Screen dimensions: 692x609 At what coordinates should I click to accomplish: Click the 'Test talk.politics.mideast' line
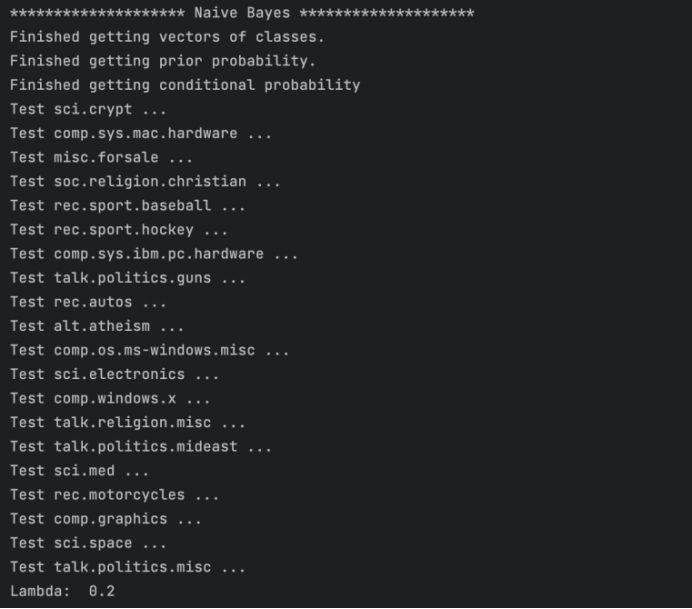coord(140,447)
